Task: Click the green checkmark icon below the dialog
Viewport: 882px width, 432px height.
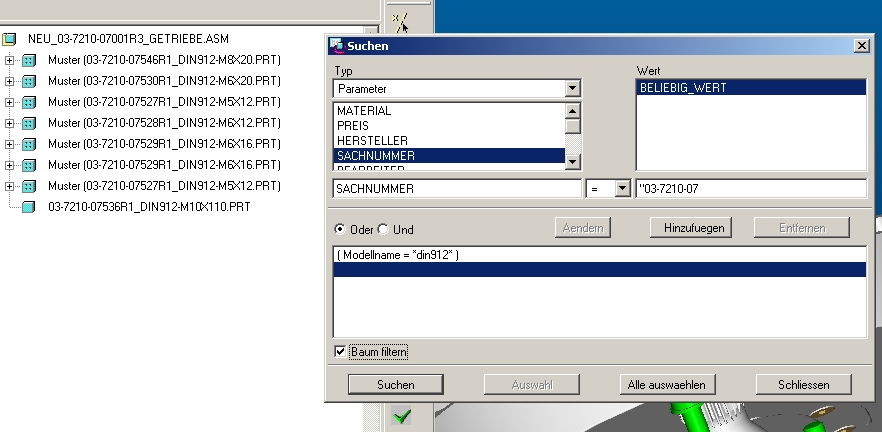Action: click(402, 417)
